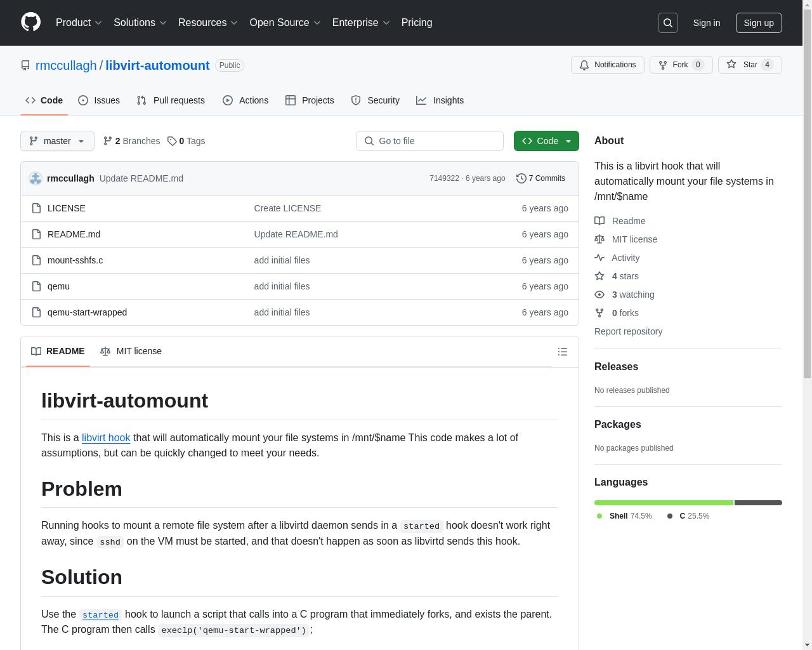Click the Fork button

click(681, 65)
